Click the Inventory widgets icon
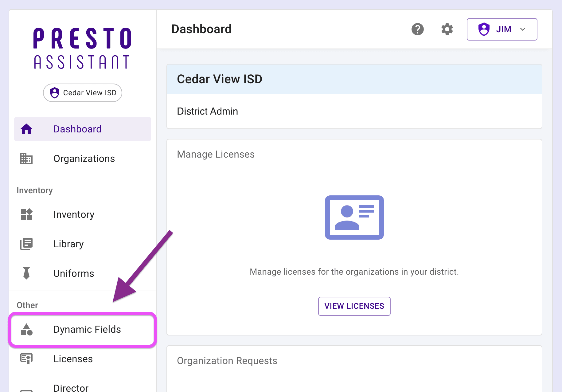562x392 pixels. click(x=26, y=214)
